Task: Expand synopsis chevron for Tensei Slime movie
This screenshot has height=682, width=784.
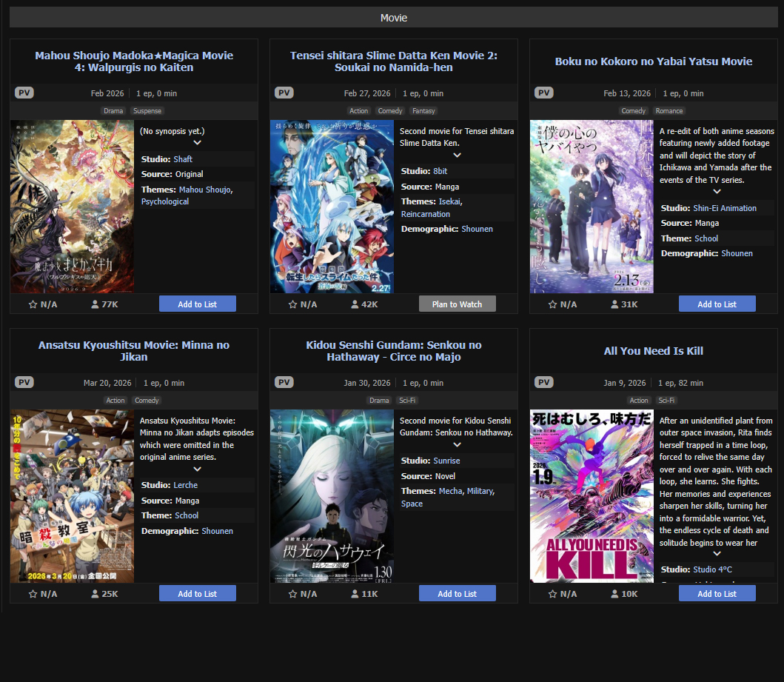Action: click(457, 155)
